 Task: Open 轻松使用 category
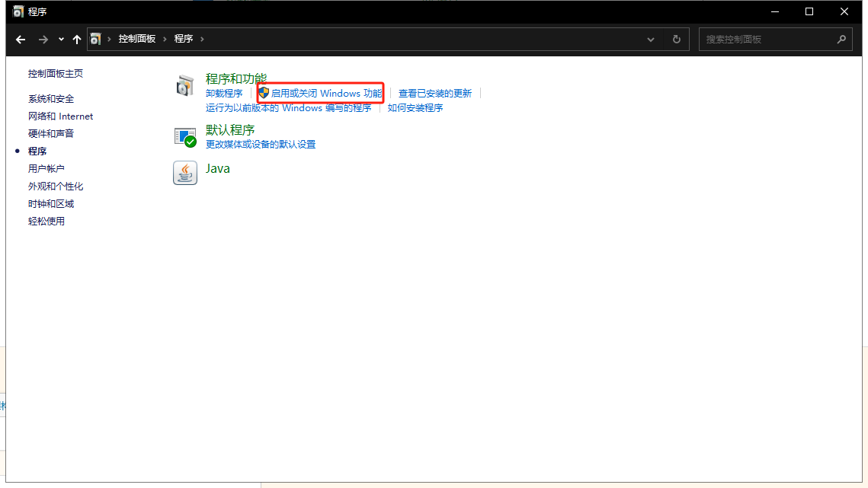click(46, 222)
